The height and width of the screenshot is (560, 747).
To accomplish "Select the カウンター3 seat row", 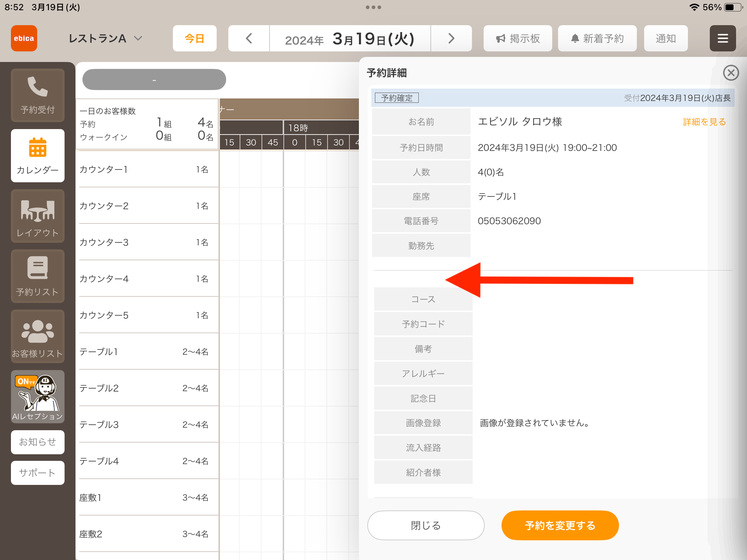I will 148,242.
